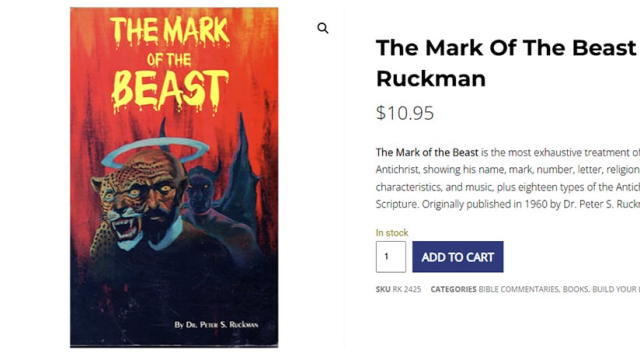Click the $10.95 price text
Image resolution: width=640 pixels, height=360 pixels.
pyautogui.click(x=405, y=113)
